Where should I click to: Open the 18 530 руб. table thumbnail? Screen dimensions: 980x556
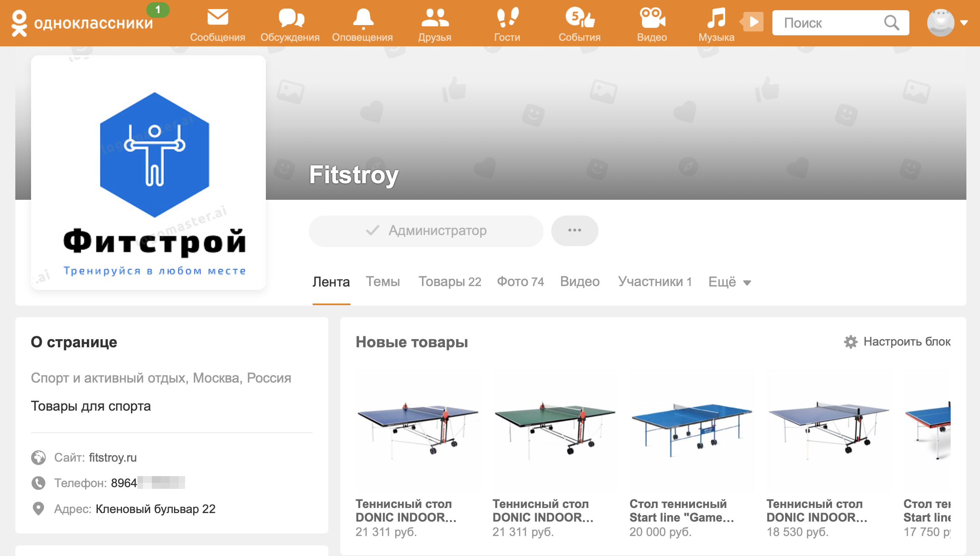829,430
